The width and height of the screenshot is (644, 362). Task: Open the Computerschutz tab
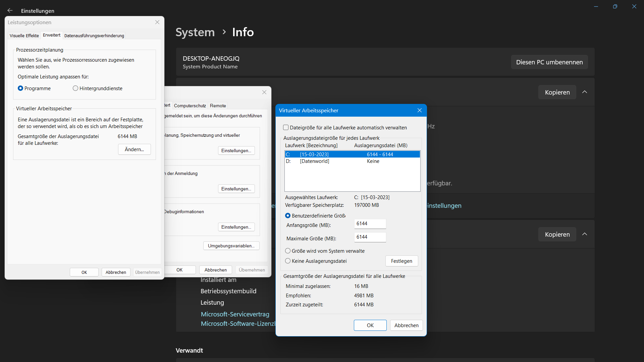point(190,106)
